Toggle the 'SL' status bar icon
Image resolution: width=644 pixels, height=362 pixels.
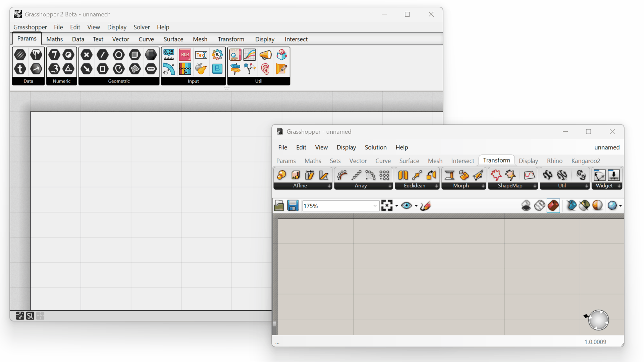coord(30,316)
